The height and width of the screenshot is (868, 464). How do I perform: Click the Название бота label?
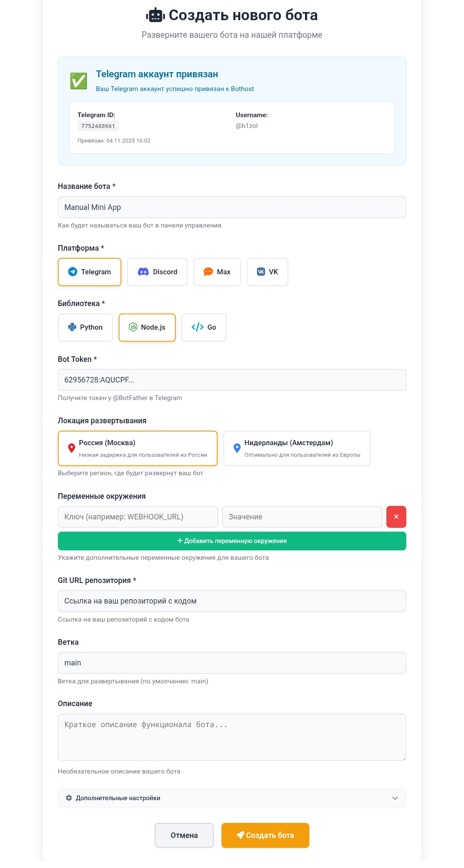click(x=86, y=186)
